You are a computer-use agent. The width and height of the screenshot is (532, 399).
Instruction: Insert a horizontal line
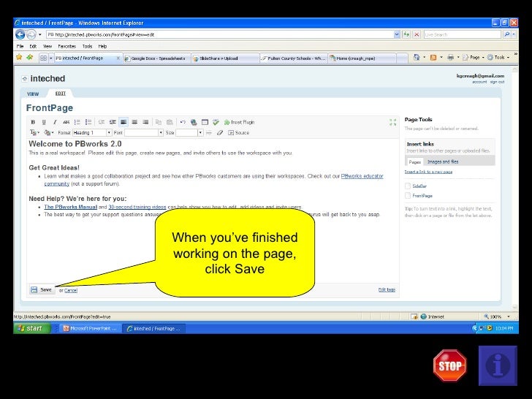point(209,133)
